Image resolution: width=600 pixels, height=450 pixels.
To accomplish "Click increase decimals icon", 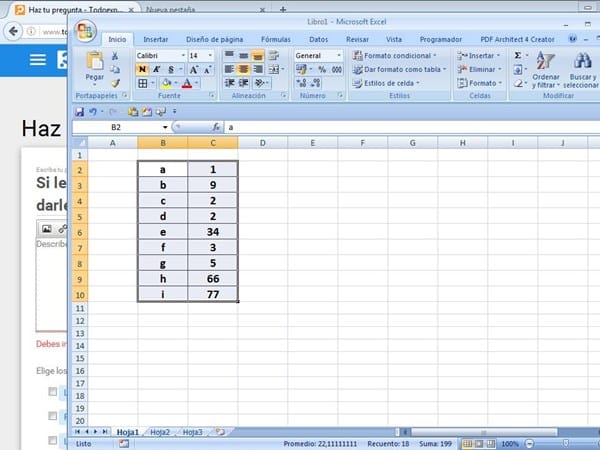I will tap(301, 83).
